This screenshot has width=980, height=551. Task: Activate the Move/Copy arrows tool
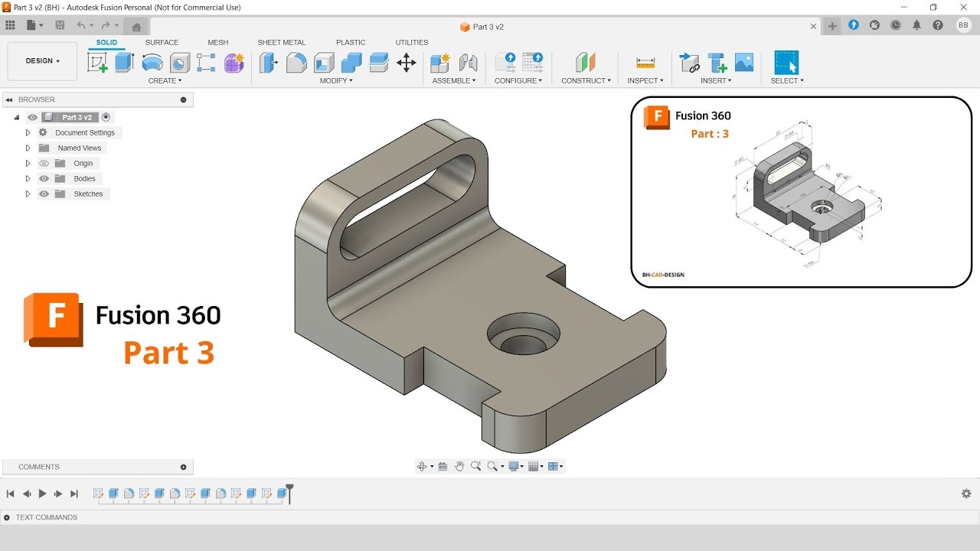pos(407,63)
